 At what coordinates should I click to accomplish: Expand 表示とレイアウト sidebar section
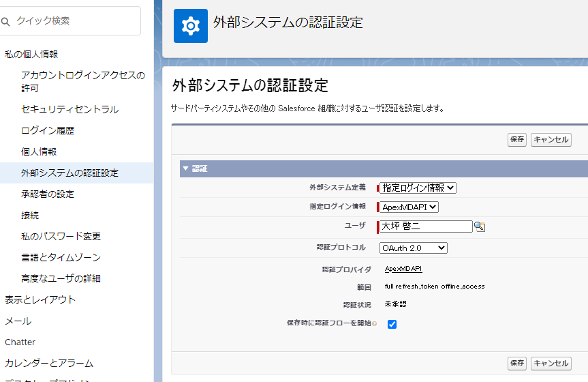[x=40, y=299]
